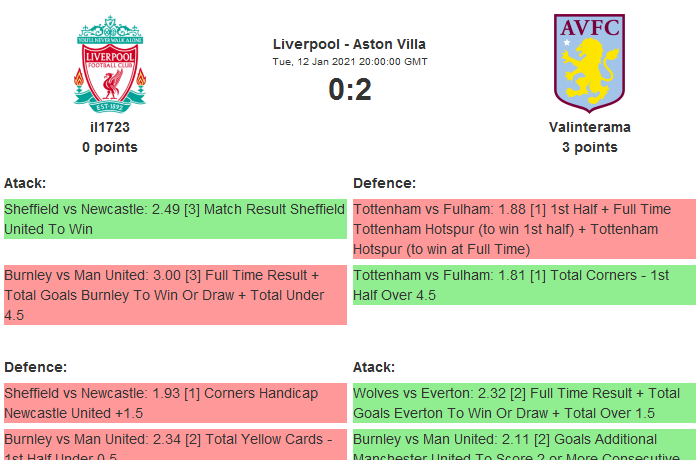Click Valinterama's 3 points label

(x=589, y=147)
